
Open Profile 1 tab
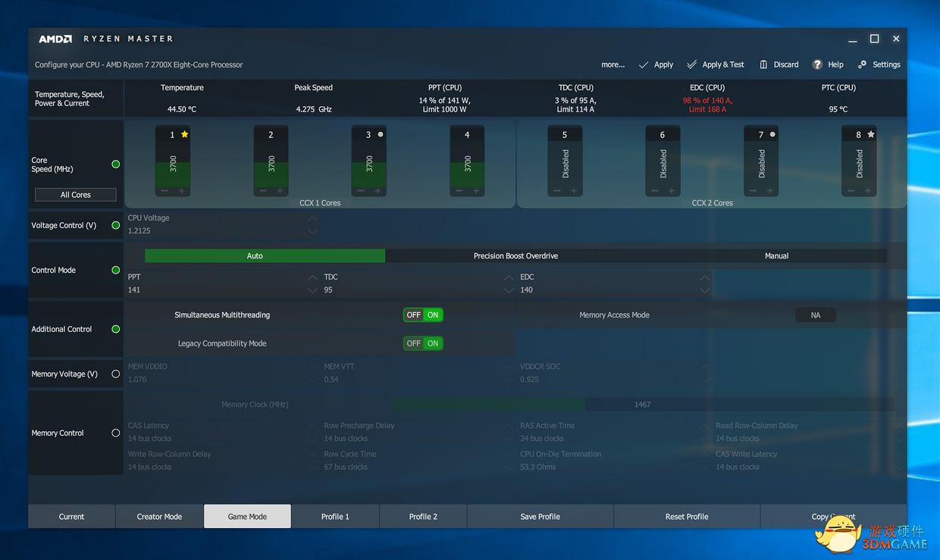click(x=335, y=516)
